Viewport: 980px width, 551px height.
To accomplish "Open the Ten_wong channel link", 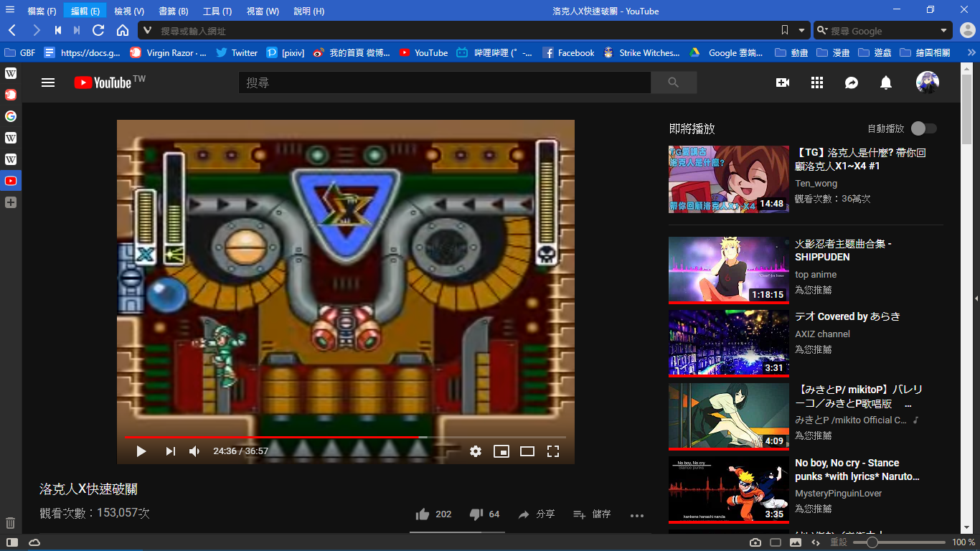I will (x=816, y=184).
